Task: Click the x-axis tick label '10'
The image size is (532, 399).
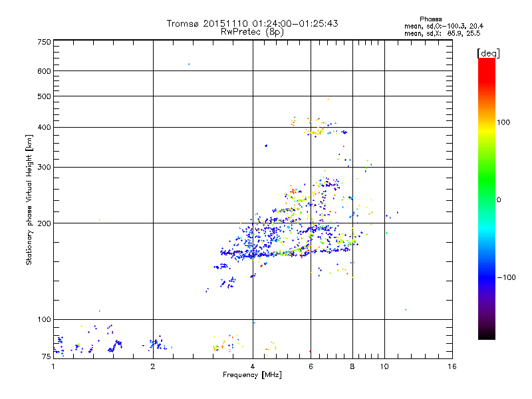Action: pyautogui.click(x=384, y=366)
